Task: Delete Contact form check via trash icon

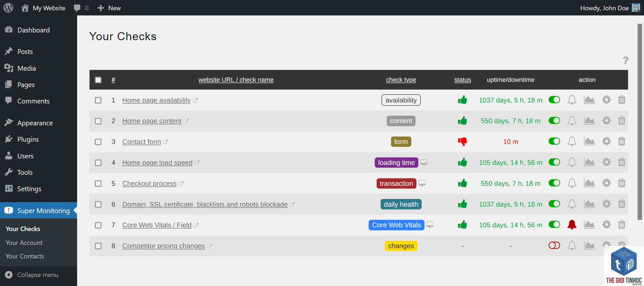Action: (622, 141)
